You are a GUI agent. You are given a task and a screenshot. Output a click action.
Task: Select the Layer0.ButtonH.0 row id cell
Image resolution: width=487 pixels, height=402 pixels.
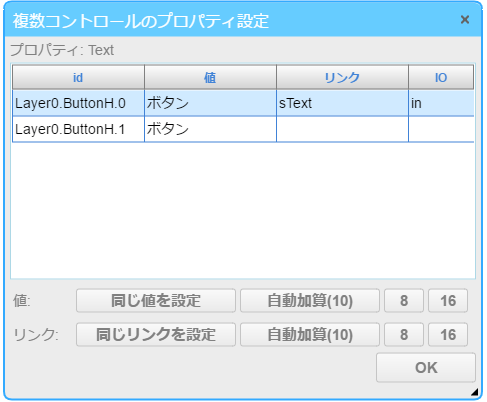pos(78,103)
